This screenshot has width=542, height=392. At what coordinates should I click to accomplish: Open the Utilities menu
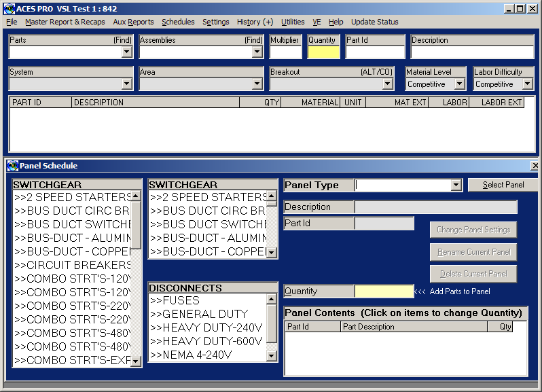[x=293, y=22]
